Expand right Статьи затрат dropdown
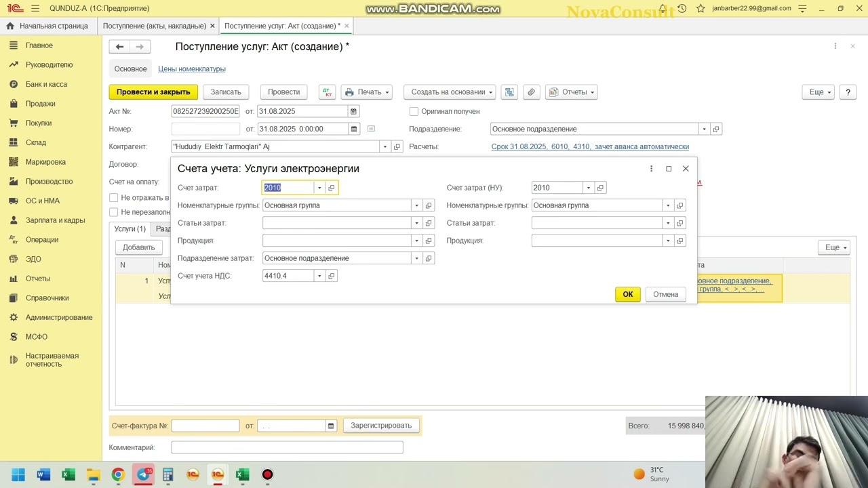This screenshot has width=868, height=488. tap(668, 223)
